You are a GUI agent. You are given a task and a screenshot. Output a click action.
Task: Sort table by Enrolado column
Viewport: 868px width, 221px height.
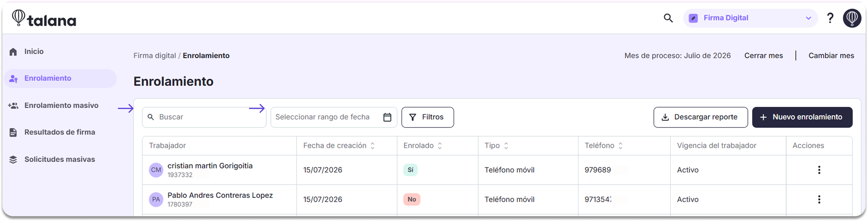[x=439, y=146]
